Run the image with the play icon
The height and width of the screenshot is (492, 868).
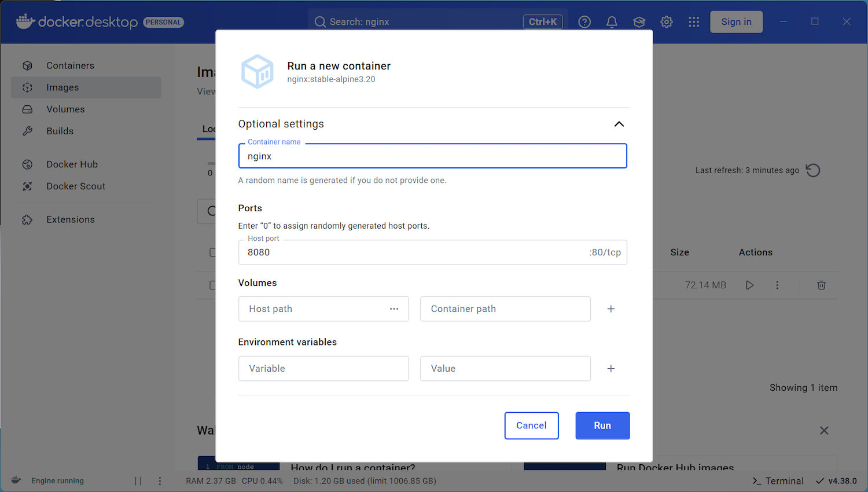[749, 285]
